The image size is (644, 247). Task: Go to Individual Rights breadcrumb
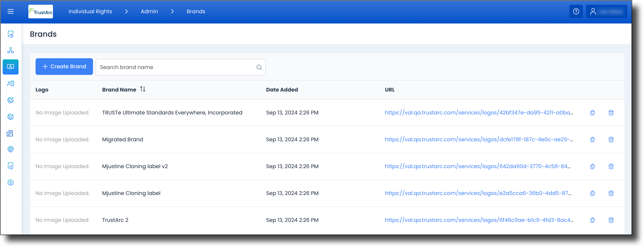90,12
